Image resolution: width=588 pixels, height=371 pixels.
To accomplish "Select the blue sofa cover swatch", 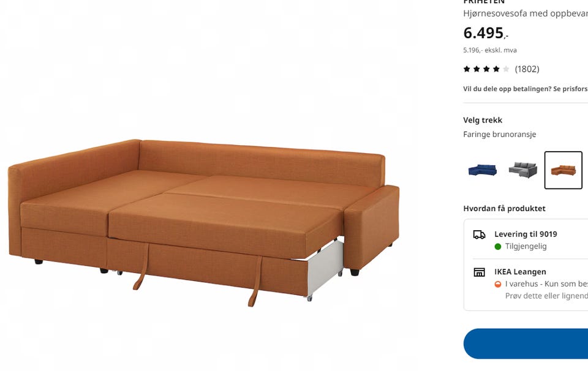I will tap(483, 170).
